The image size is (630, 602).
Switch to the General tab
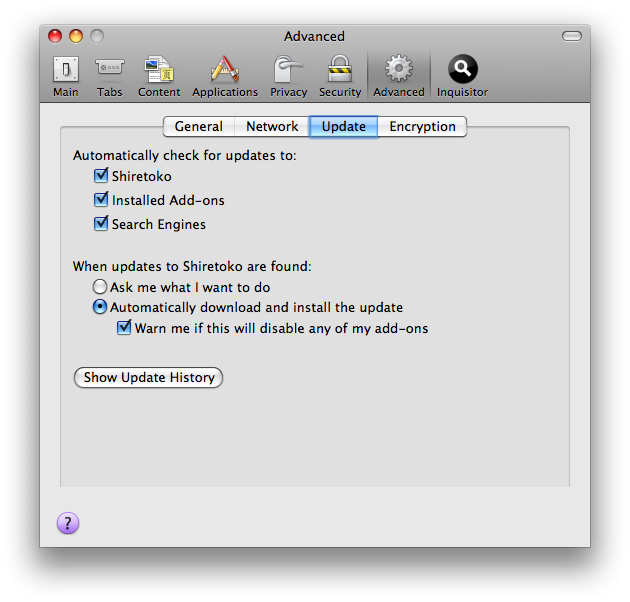pyautogui.click(x=199, y=127)
